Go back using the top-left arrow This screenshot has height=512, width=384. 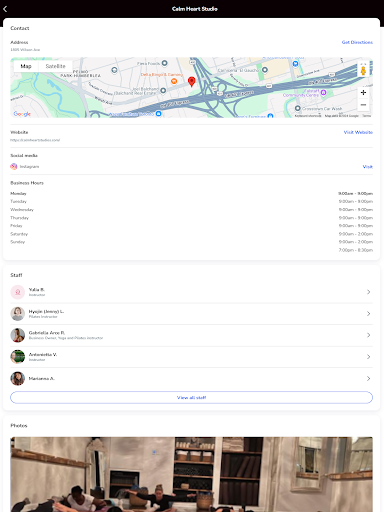[x=5, y=9]
